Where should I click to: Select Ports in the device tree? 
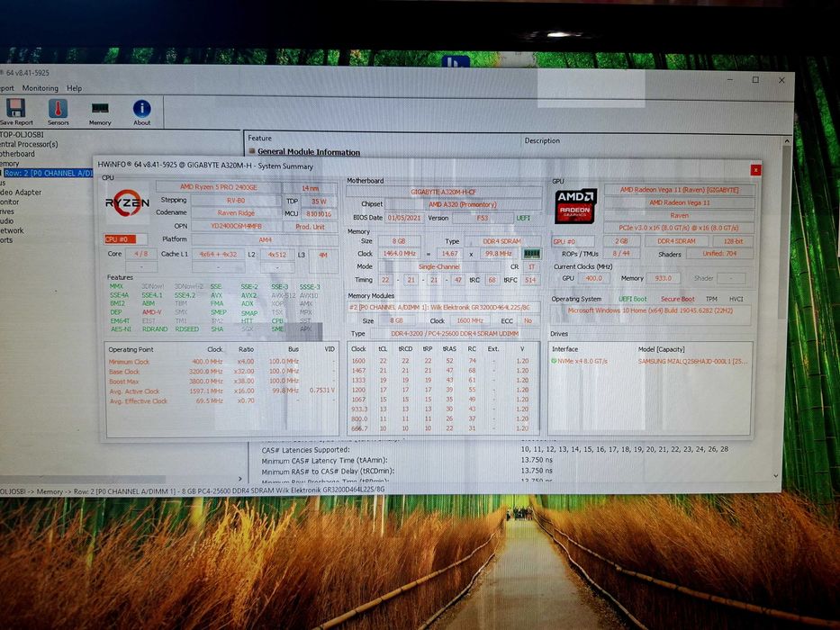pyautogui.click(x=6, y=240)
